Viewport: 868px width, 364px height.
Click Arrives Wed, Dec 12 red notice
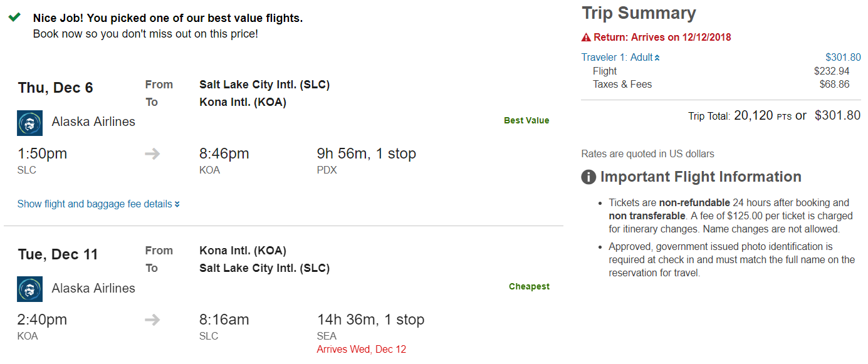(x=361, y=349)
